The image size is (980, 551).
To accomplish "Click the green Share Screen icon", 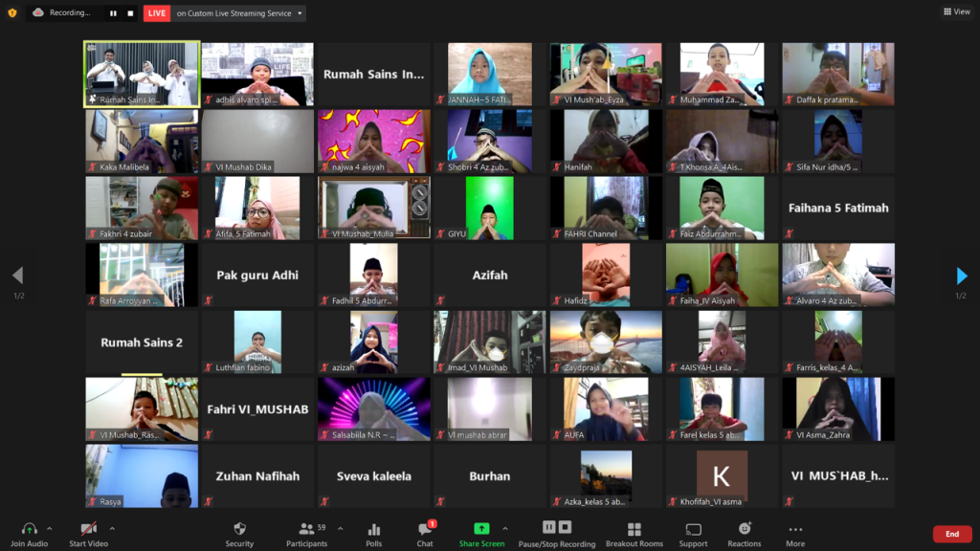I will point(481,529).
